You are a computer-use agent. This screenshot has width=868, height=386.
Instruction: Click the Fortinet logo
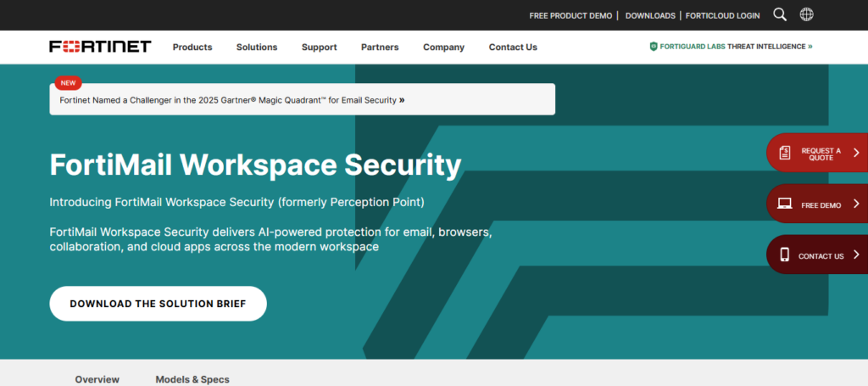pos(100,47)
